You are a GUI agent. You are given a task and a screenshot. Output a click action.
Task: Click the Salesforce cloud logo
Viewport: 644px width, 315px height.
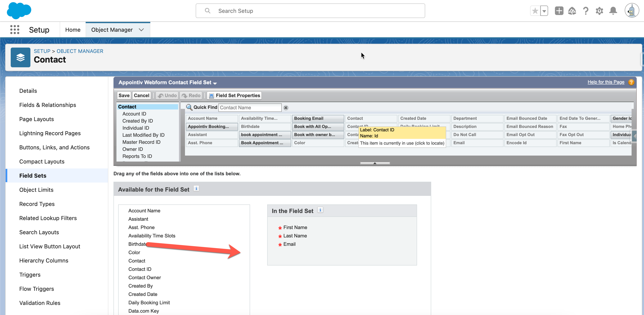point(19,10)
